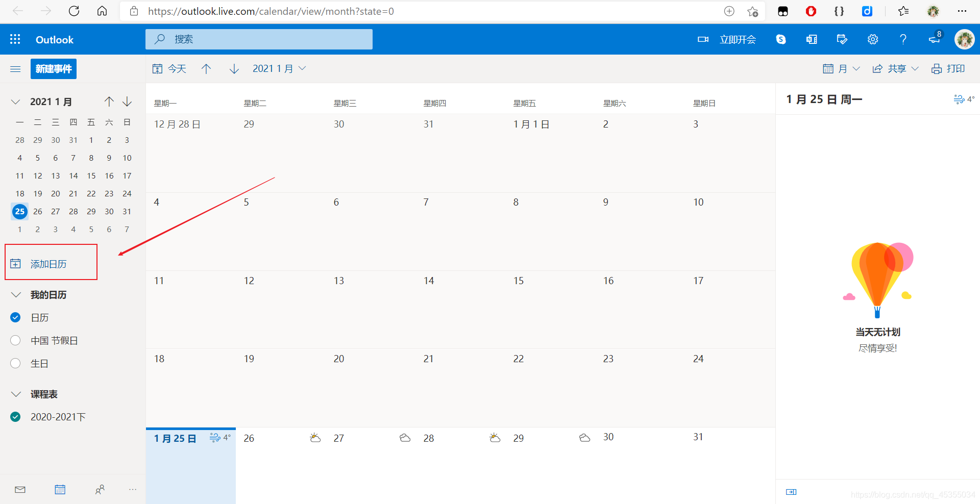Screen dimensions: 980x504
Task: Toggle the left navigation hamburger menu
Action: [15, 69]
